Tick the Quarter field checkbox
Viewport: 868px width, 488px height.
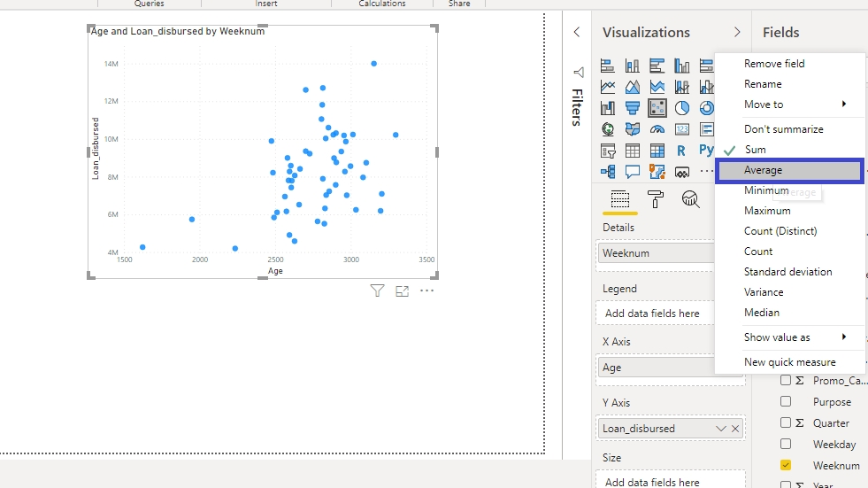786,422
